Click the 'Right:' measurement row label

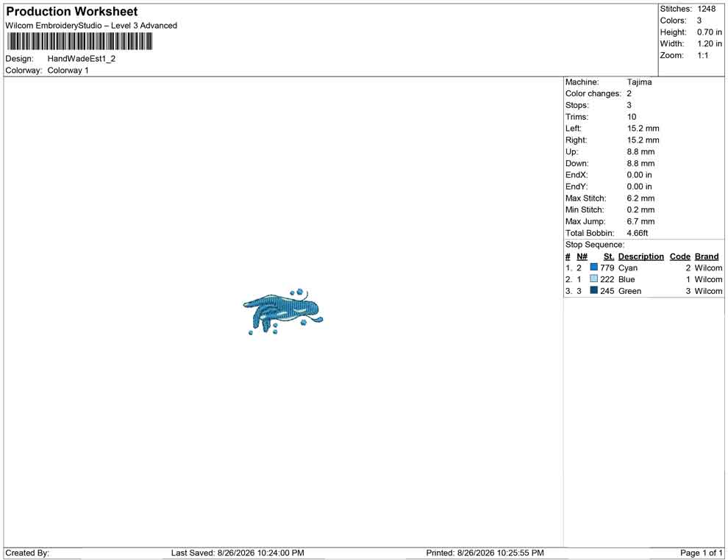[x=576, y=140]
